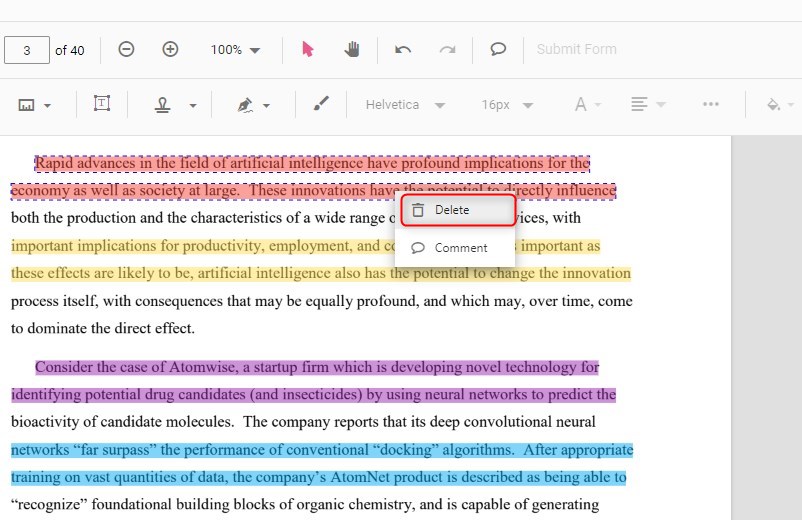
Task: Open the 100% zoom level dropdown
Action: coord(235,50)
